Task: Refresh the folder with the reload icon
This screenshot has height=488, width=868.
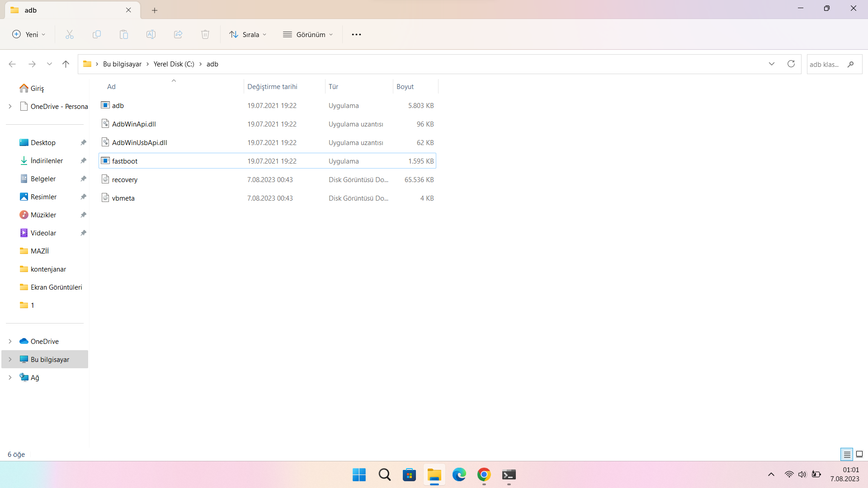Action: coord(791,64)
